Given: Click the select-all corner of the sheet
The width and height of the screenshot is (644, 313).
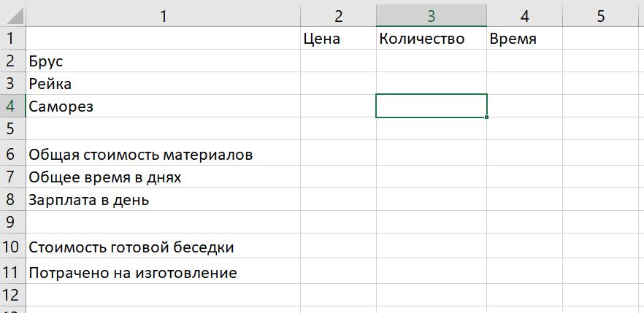Looking at the screenshot, I should tap(12, 16).
